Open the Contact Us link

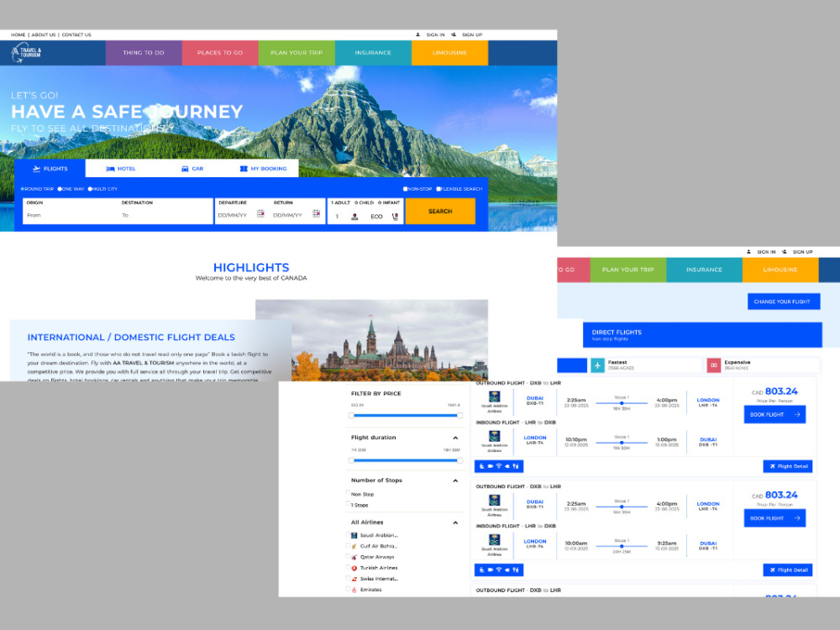point(76,34)
